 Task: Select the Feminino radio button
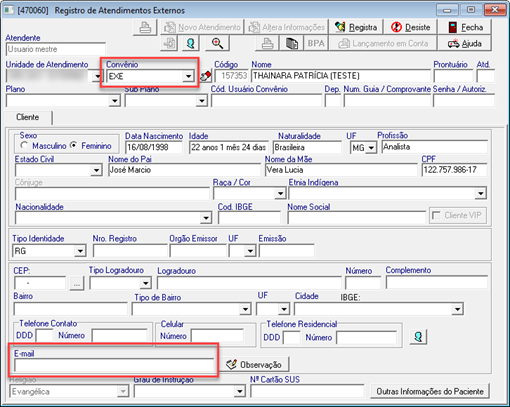coord(74,146)
